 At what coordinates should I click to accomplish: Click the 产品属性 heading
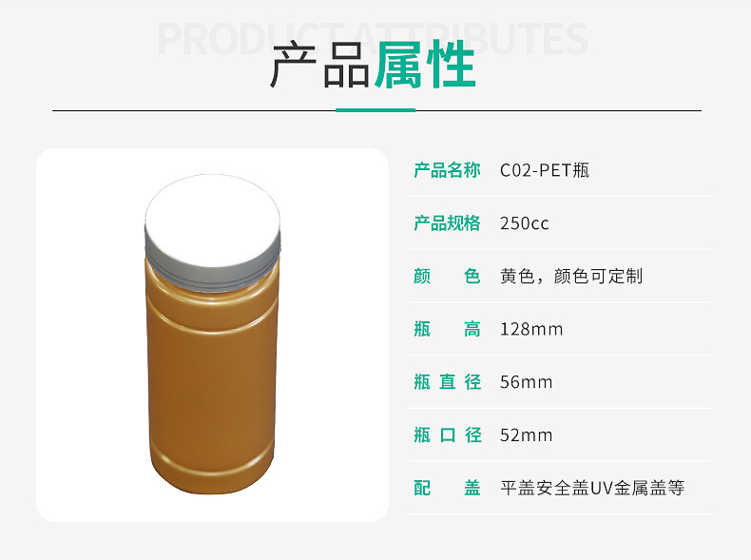[x=373, y=65]
